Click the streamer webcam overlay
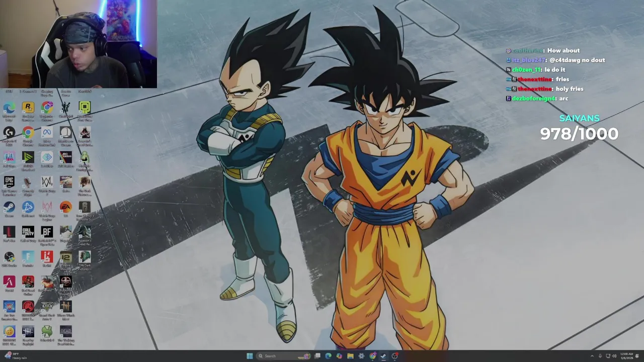The height and width of the screenshot is (362, 644). [78, 44]
